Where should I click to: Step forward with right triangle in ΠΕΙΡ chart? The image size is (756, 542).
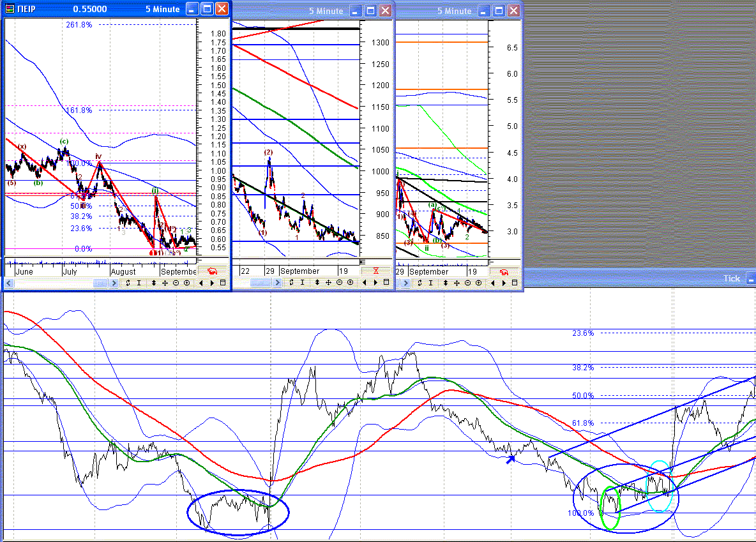[x=212, y=283]
